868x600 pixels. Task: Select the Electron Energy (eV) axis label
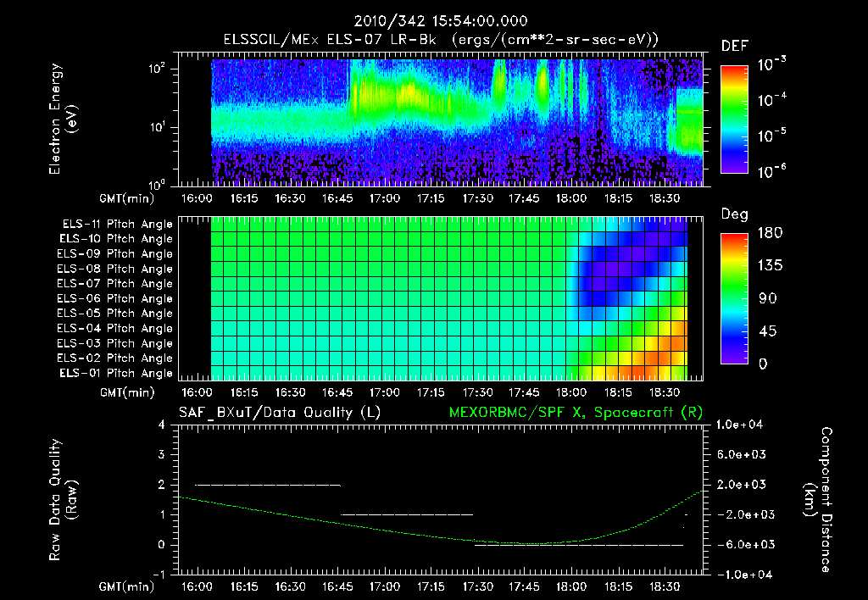(63, 119)
